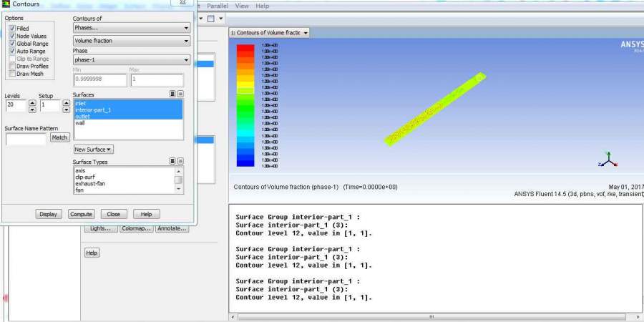Click the Max value field
Viewport: 644px width, 322px height.
pos(157,79)
